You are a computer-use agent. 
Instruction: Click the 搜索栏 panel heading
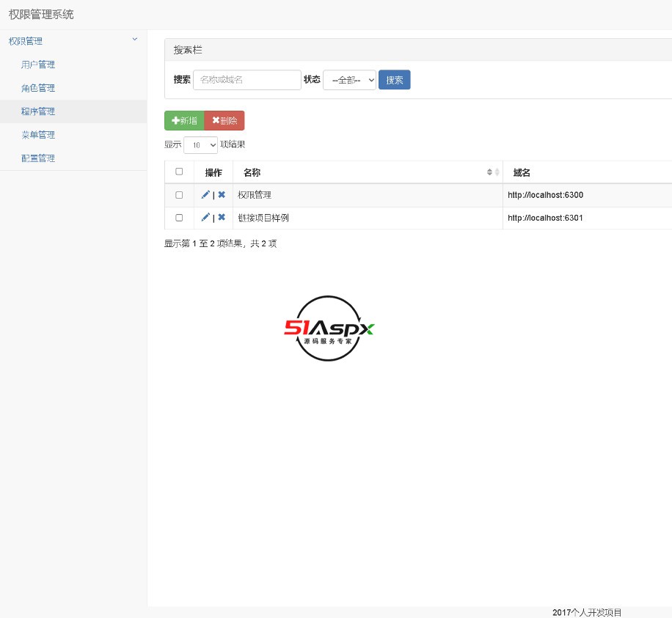click(188, 50)
